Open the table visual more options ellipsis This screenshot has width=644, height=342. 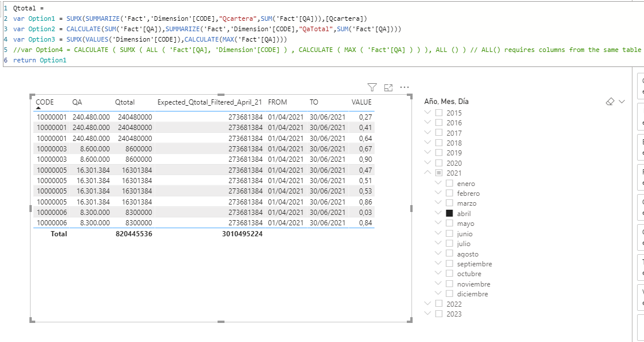[405, 87]
